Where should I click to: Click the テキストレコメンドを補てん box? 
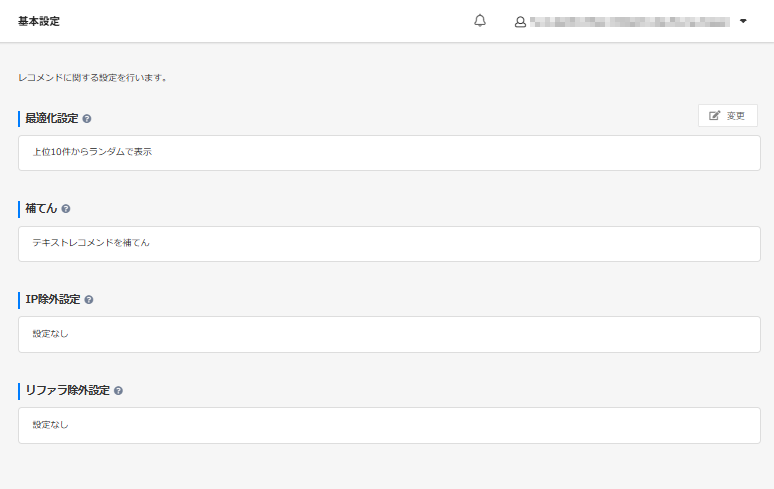tap(389, 243)
